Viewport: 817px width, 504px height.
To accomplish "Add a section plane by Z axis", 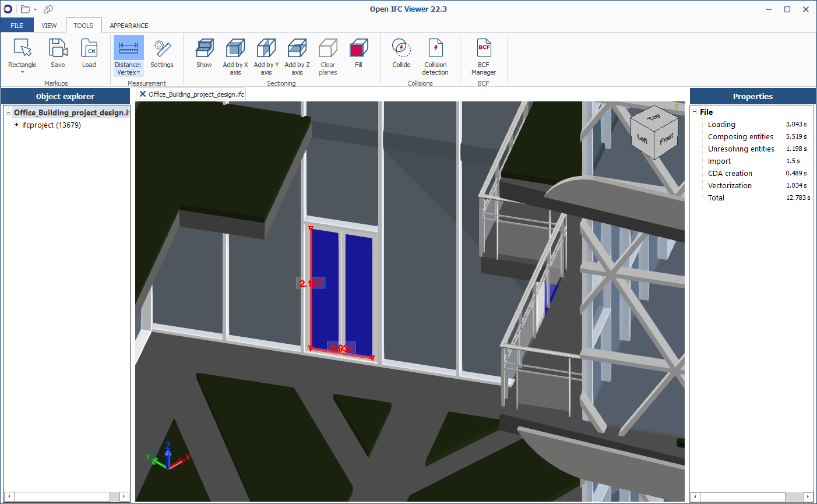I will click(x=297, y=55).
